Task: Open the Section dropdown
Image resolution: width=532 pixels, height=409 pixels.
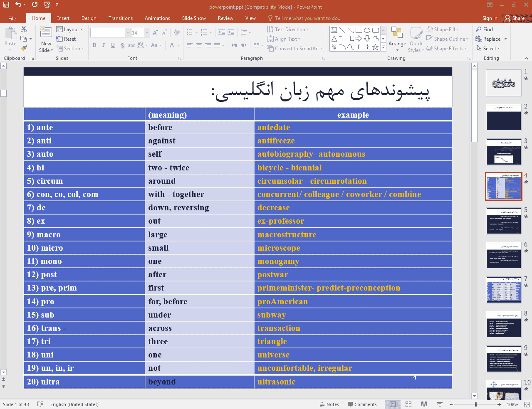Action: click(70, 49)
